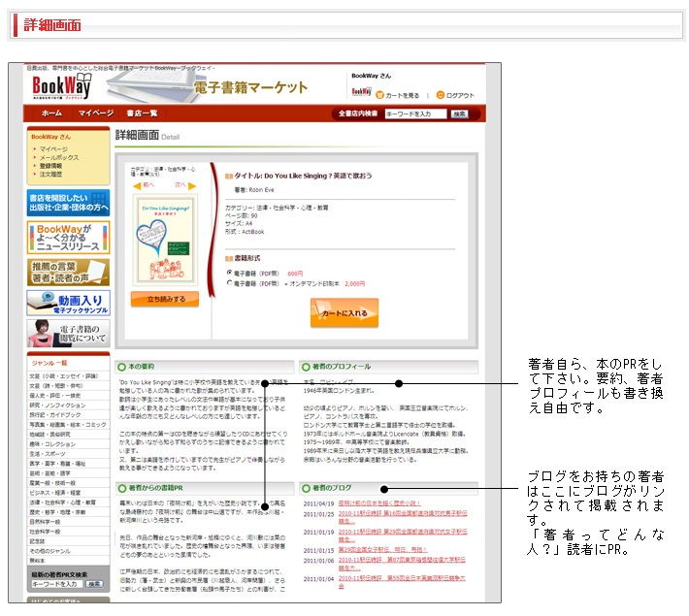Open the メールボックス sidebar link

click(x=58, y=157)
